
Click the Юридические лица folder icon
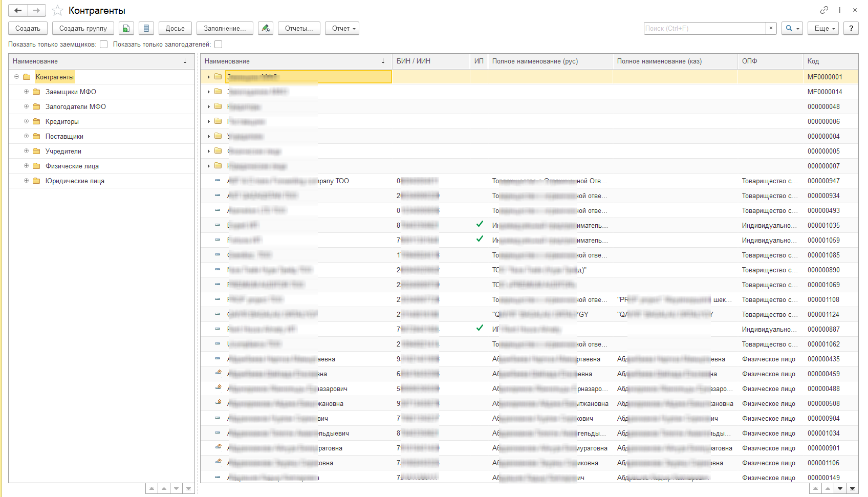tap(36, 181)
